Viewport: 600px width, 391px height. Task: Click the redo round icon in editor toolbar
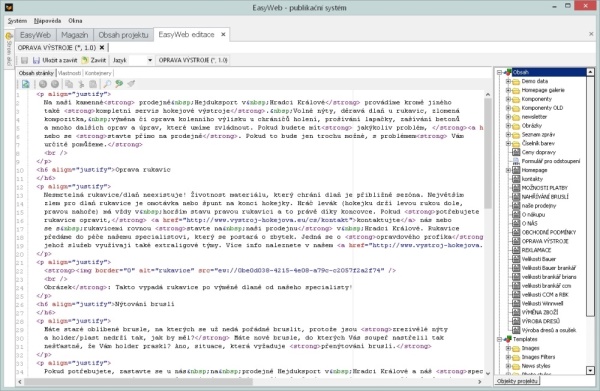point(55,84)
